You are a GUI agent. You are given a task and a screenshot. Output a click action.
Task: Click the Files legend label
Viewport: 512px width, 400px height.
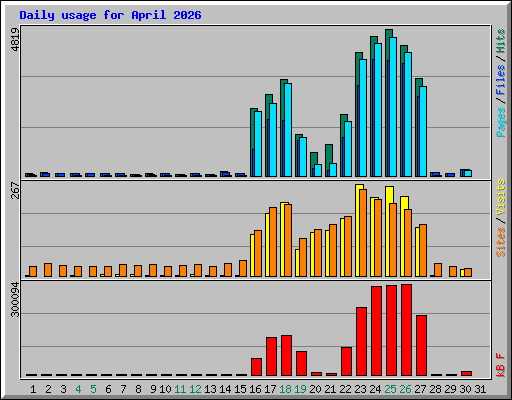pos(501,79)
